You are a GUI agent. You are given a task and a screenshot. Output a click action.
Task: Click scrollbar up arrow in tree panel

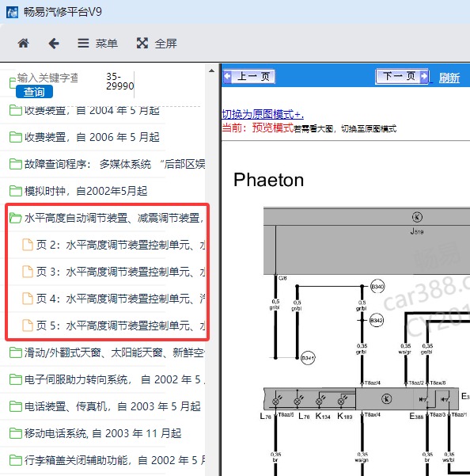point(211,70)
